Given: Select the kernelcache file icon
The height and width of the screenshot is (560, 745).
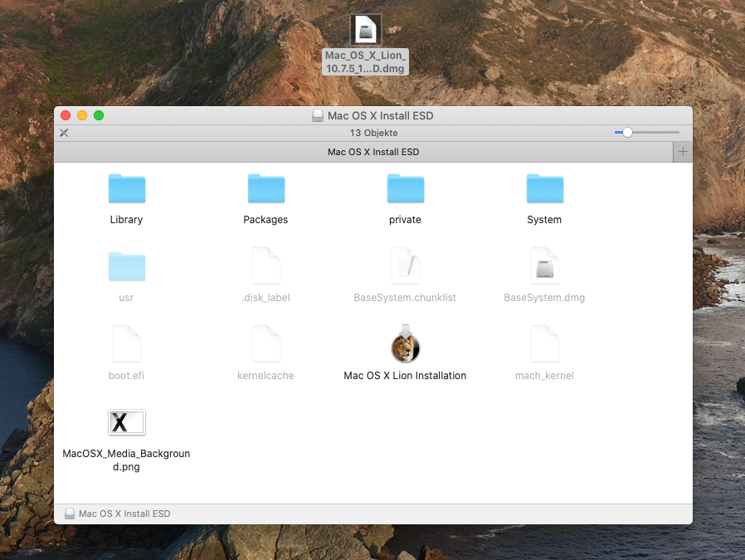Looking at the screenshot, I should point(266,343).
